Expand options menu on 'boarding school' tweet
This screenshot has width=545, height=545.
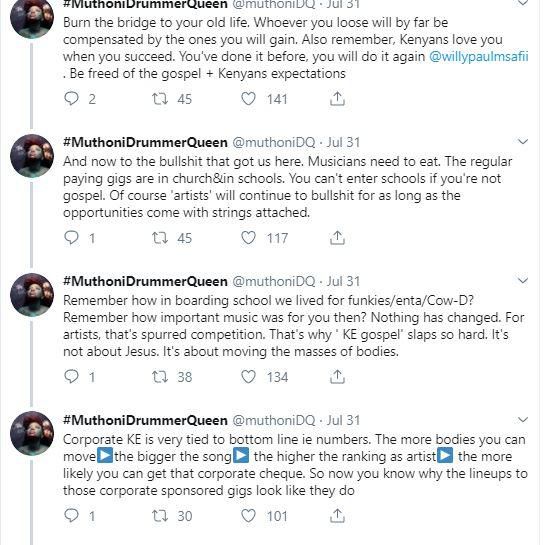pos(523,280)
